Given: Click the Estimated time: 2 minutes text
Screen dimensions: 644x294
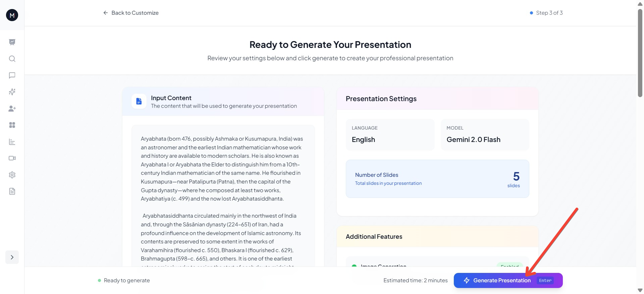Looking at the screenshot, I should point(416,280).
